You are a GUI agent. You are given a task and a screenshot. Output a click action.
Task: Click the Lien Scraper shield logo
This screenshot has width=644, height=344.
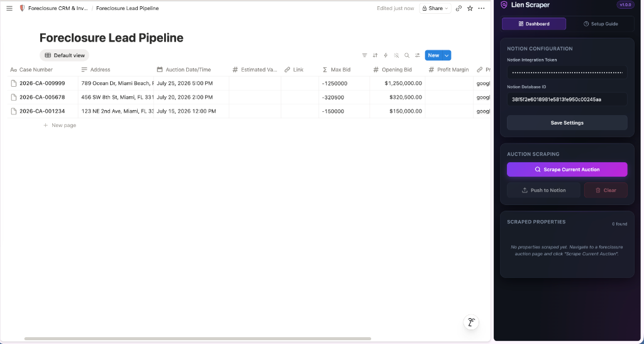pyautogui.click(x=504, y=5)
